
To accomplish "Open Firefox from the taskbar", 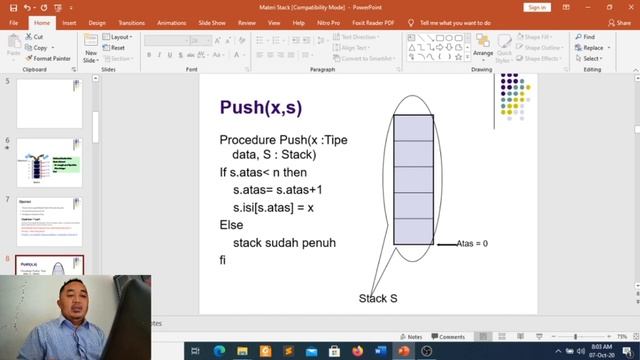I will coord(358,351).
